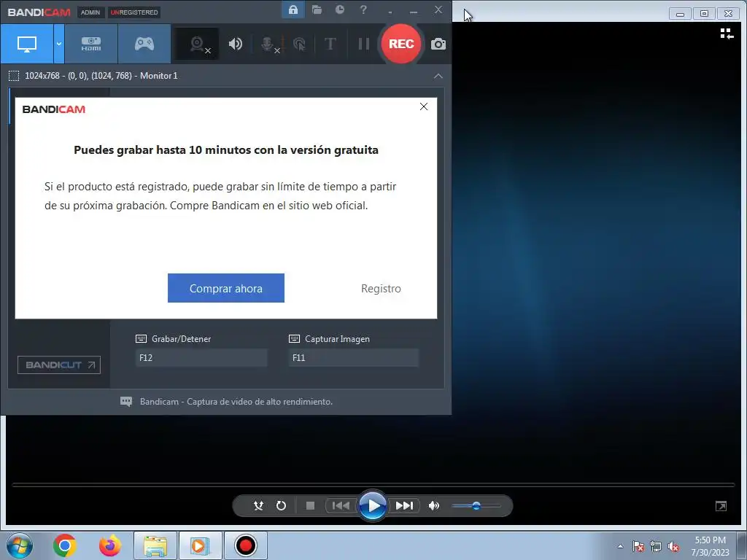This screenshot has height=560, width=747.
Task: Click Grabar/Detener keyboard icon
Action: tap(141, 338)
